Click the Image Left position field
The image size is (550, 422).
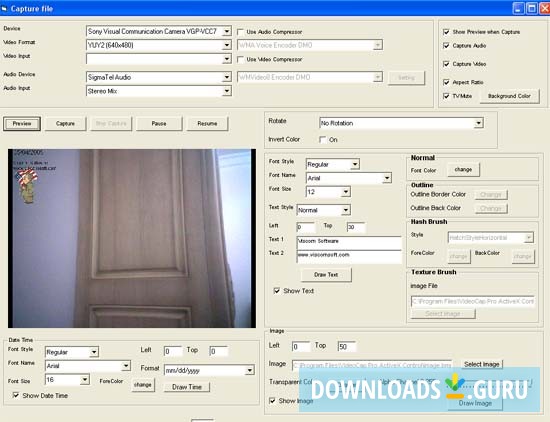coord(301,347)
